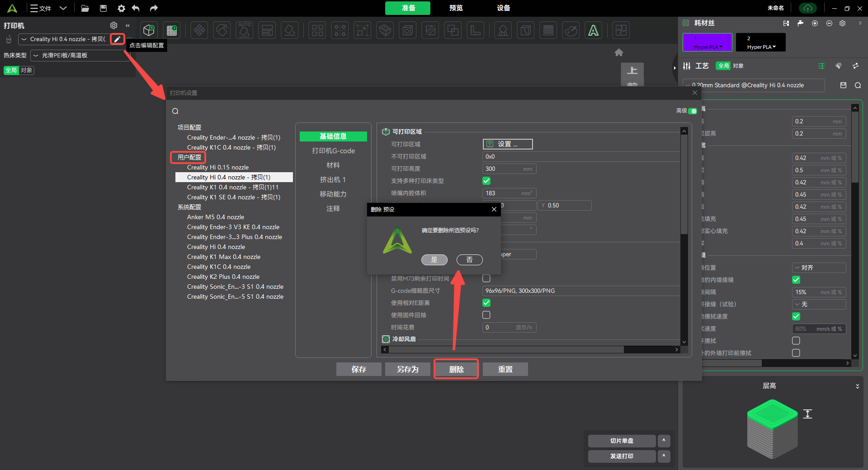This screenshot has height=470, width=868.
Task: Open the project folder icon
Action: [x=85, y=8]
